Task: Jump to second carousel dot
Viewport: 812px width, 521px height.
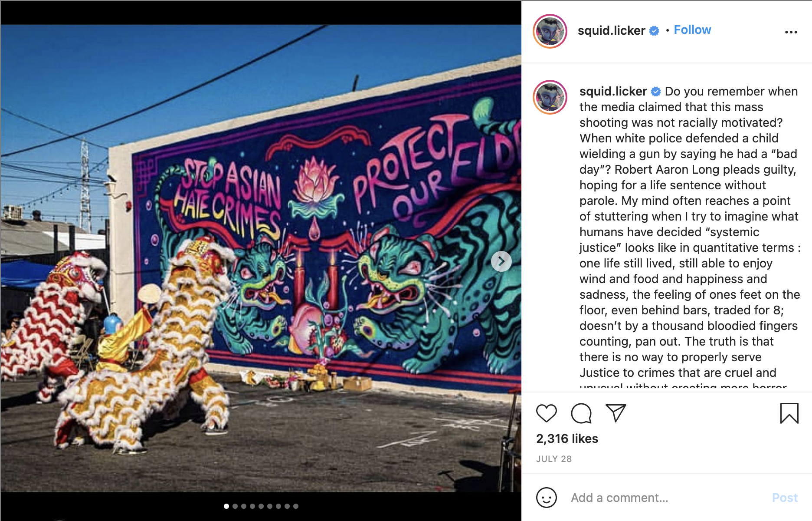Action: click(235, 506)
